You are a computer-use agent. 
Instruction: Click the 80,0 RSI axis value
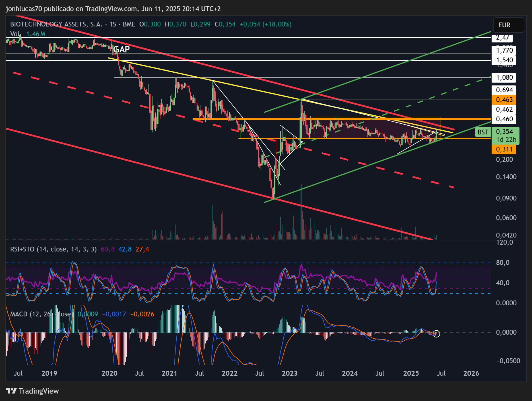click(503, 263)
